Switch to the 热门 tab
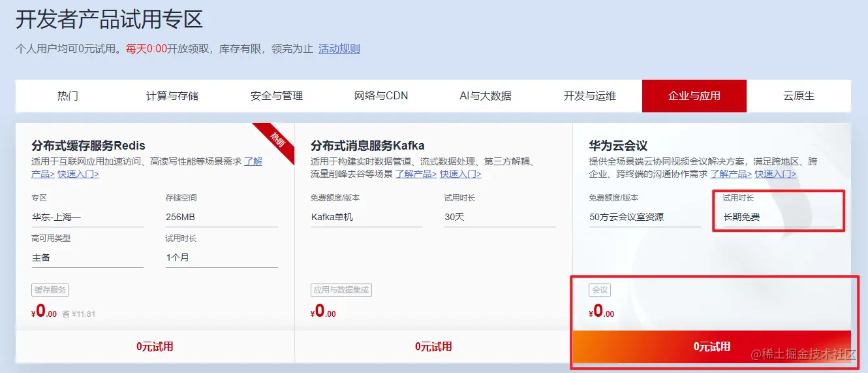 (x=68, y=96)
